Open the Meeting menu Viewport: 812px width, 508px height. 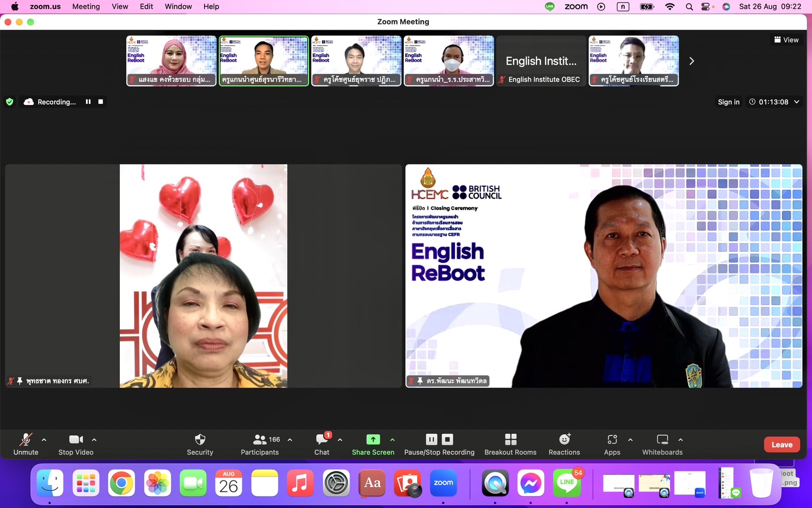pyautogui.click(x=86, y=7)
